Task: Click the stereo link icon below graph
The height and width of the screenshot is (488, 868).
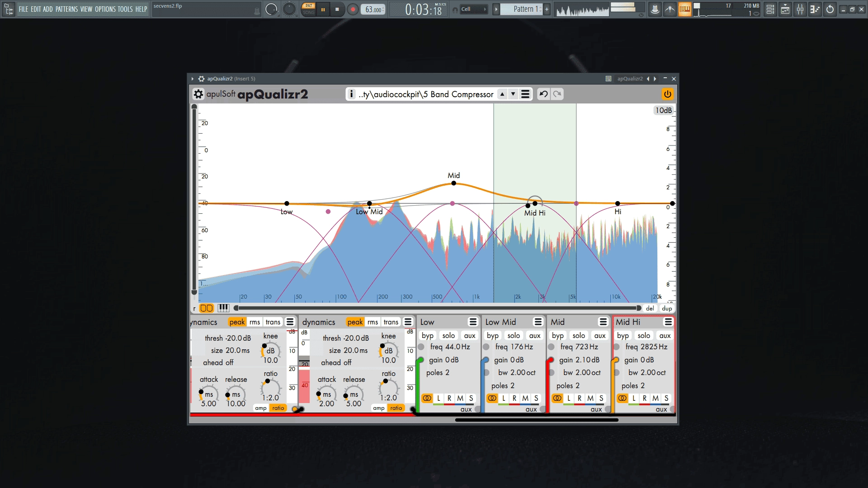Action: pos(206,308)
